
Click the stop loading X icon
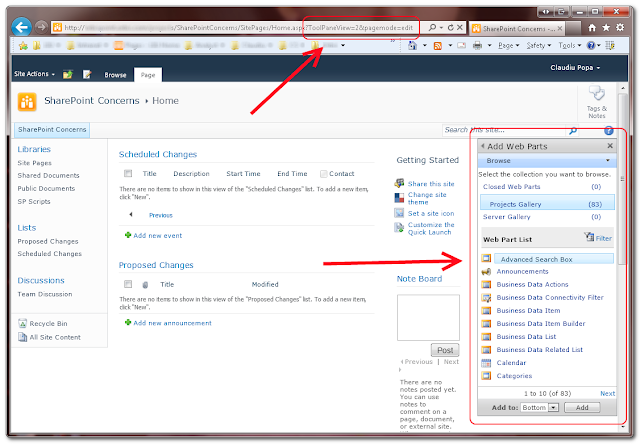460,27
